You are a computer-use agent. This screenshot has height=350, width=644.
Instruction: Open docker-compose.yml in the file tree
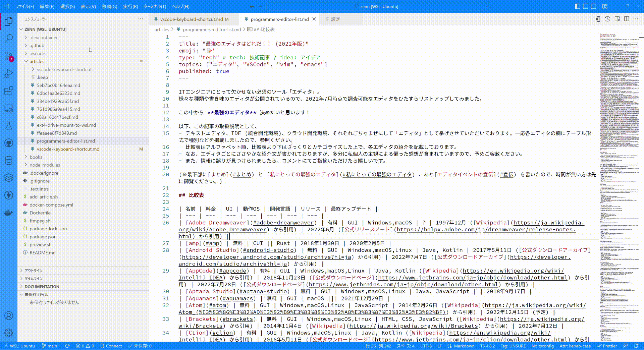pyautogui.click(x=51, y=205)
